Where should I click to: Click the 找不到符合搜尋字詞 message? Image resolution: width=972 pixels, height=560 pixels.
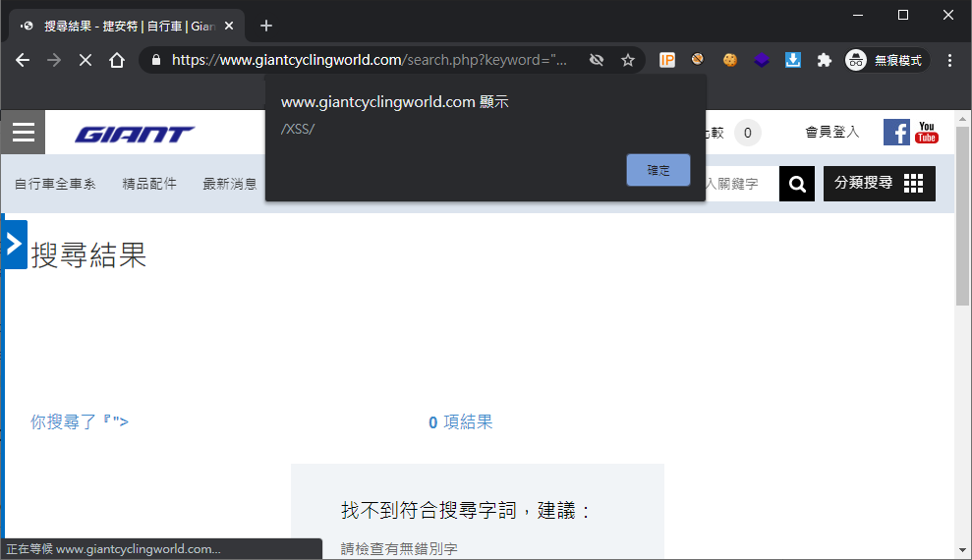pos(465,511)
